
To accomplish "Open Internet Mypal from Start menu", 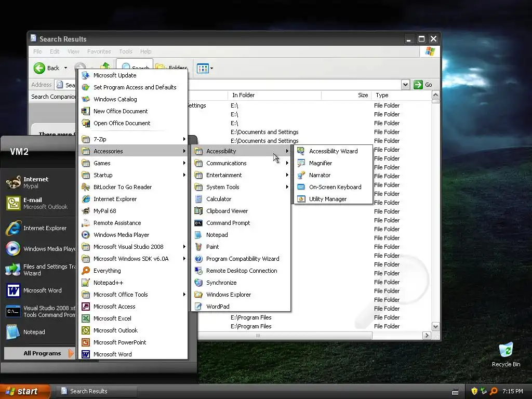I will 39,182.
